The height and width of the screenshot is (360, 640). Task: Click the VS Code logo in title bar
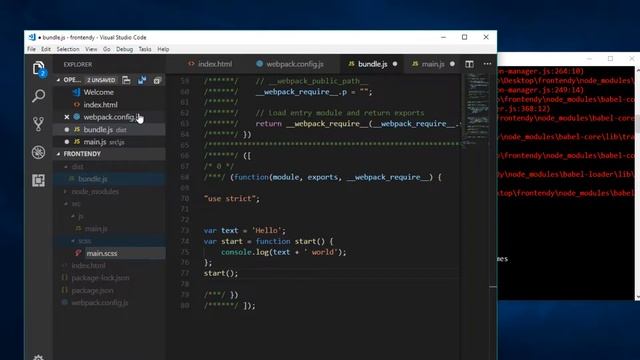tap(32, 37)
